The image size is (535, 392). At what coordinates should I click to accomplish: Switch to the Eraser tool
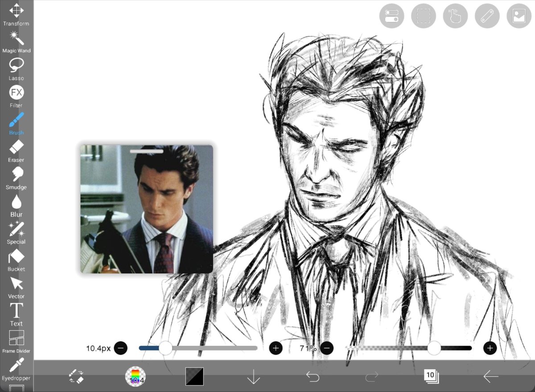click(16, 151)
